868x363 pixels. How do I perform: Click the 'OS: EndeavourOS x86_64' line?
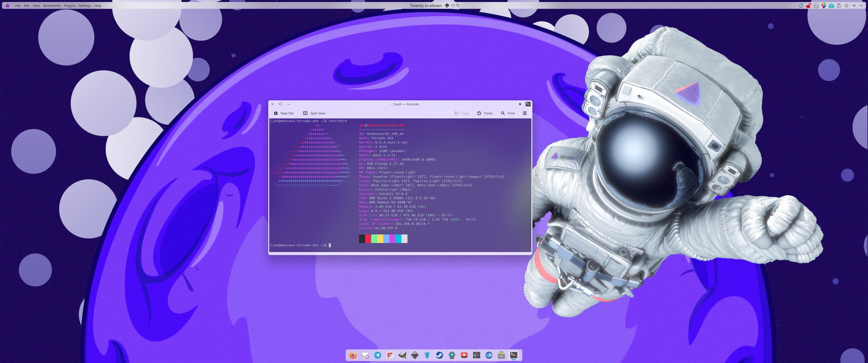(x=381, y=134)
